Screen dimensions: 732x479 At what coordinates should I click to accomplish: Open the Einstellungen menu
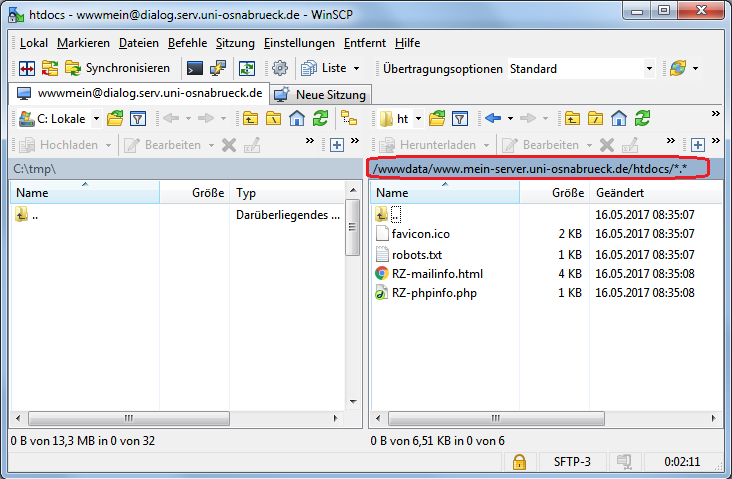point(299,43)
